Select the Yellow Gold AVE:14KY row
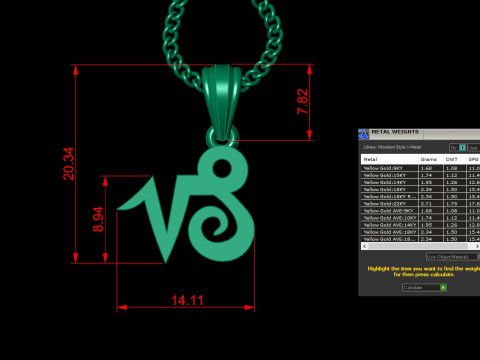The image size is (480, 360). tap(420, 225)
